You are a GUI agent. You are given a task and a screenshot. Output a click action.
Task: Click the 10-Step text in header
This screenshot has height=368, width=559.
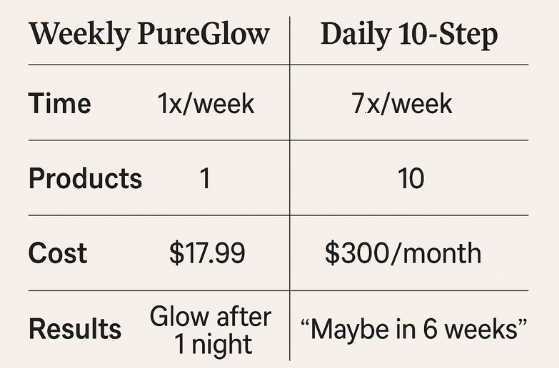tap(448, 36)
